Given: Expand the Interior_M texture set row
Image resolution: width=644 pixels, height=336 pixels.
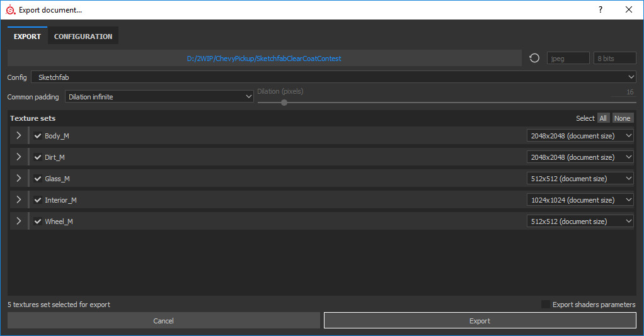Looking at the screenshot, I should (x=18, y=199).
